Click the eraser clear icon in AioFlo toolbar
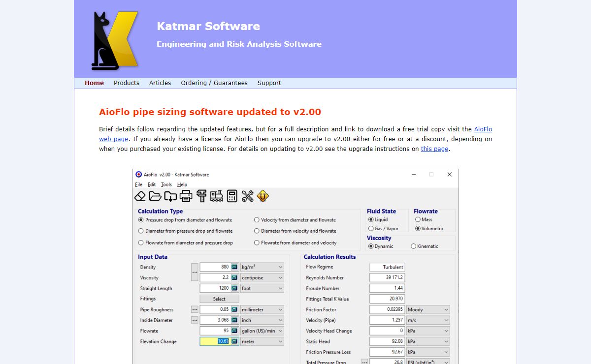The width and height of the screenshot is (591, 364). click(140, 196)
